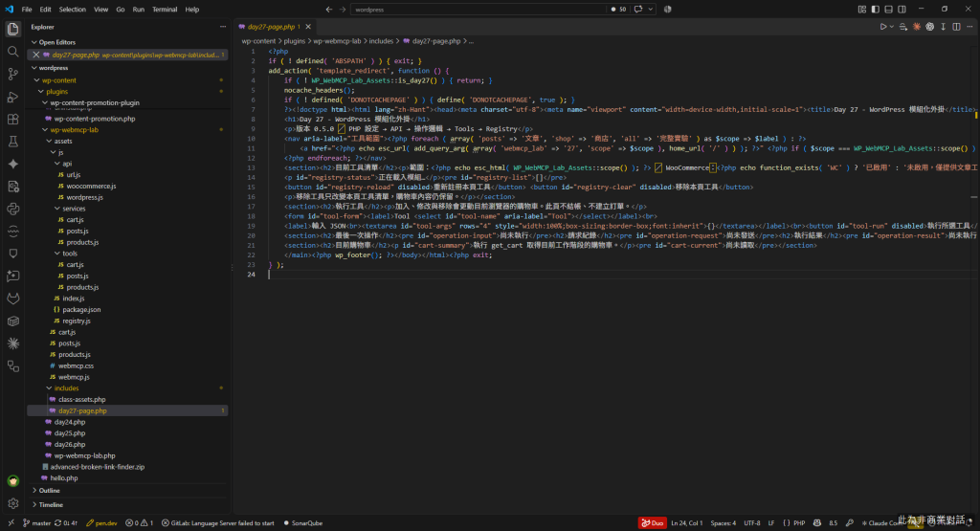
Task: Open the Run button dropdown arrow
Action: pos(891,27)
